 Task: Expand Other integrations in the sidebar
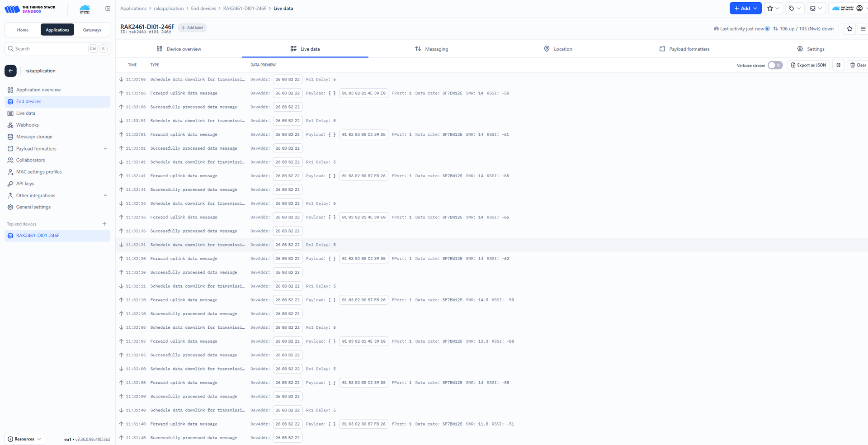(105, 196)
